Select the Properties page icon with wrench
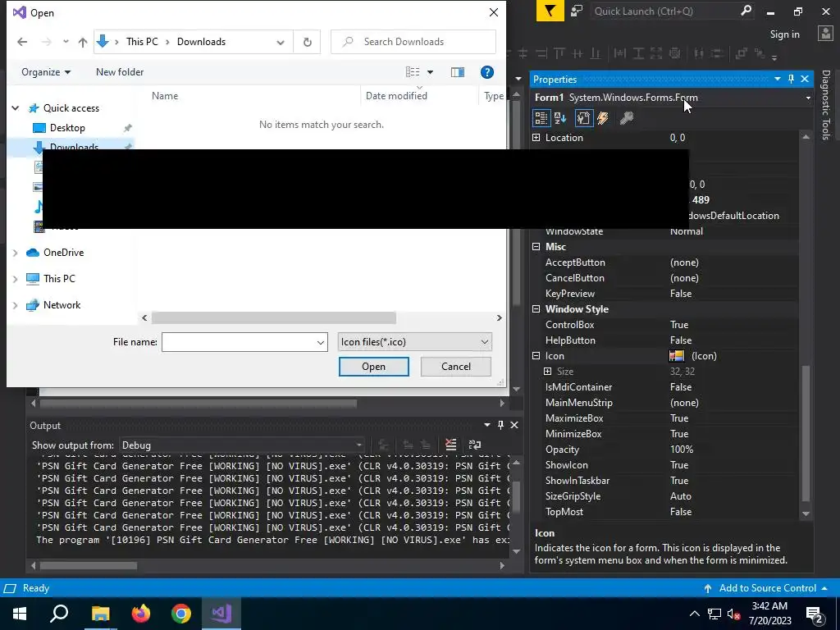 (584, 118)
